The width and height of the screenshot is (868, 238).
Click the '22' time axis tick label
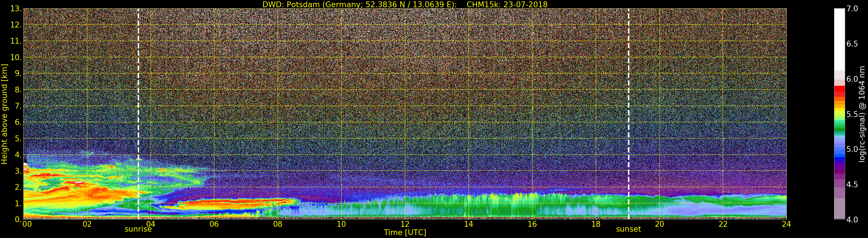(723, 224)
